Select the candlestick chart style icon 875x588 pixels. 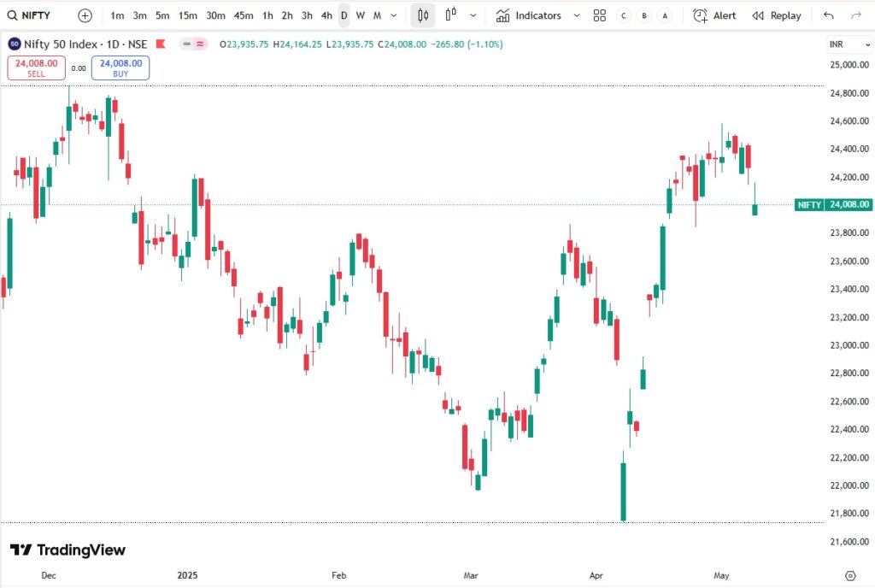click(422, 15)
